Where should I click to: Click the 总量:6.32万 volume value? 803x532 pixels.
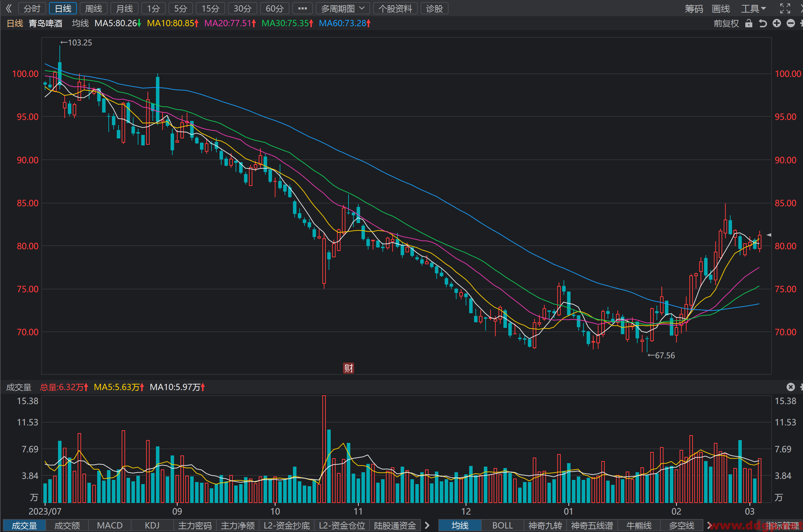(x=64, y=387)
